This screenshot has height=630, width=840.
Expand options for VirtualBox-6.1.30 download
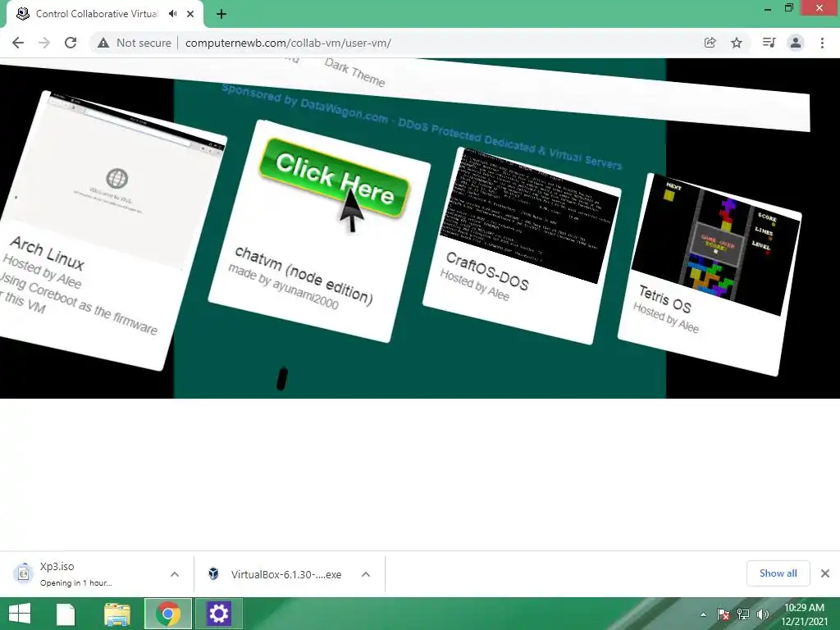click(x=366, y=574)
